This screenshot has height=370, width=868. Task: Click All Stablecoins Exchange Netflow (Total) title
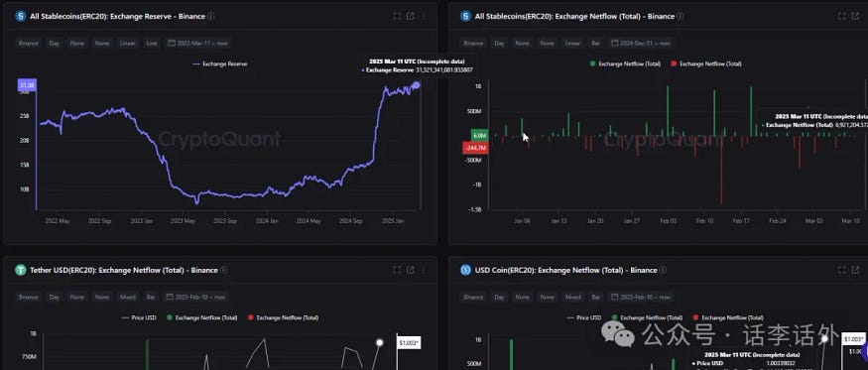574,16
